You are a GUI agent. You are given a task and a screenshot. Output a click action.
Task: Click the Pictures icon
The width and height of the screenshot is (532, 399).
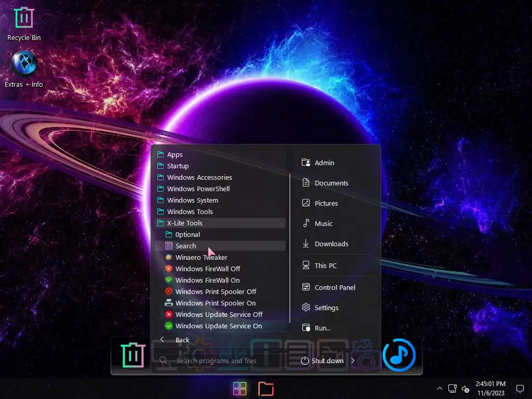pos(305,203)
